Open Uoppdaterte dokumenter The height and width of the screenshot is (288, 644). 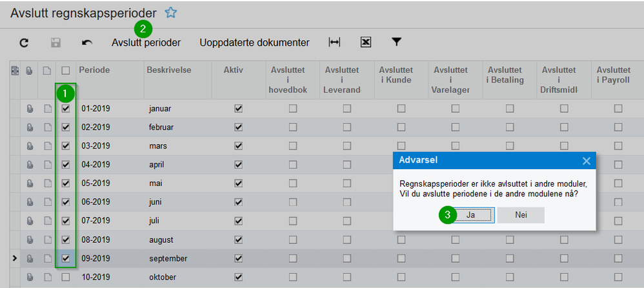coord(254,43)
